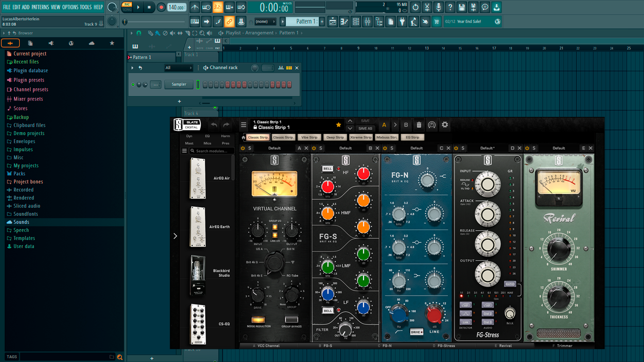Click the FG-Stress Mix knob
Screen dimensions: 644x362
pyautogui.click(x=510, y=313)
